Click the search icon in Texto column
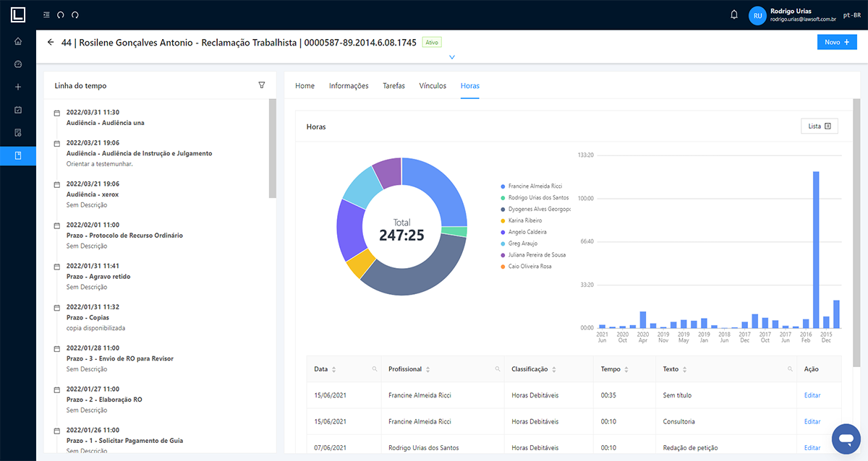This screenshot has height=461, width=868. (791, 369)
